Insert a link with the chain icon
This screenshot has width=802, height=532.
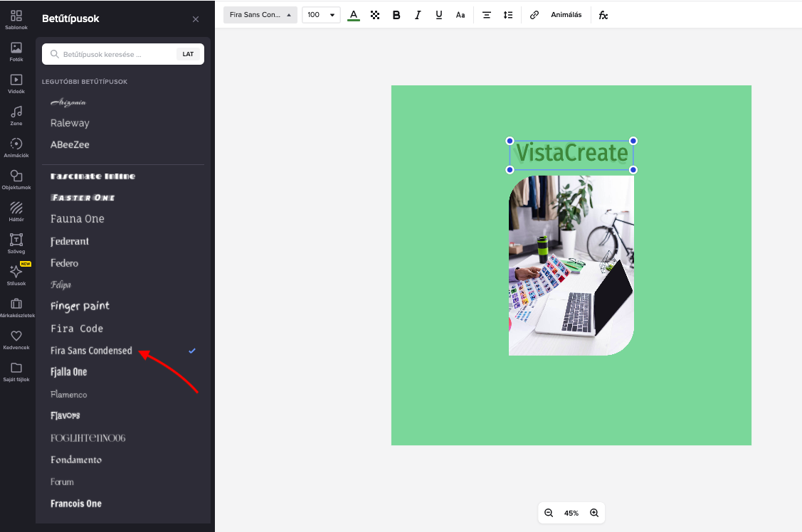(534, 15)
